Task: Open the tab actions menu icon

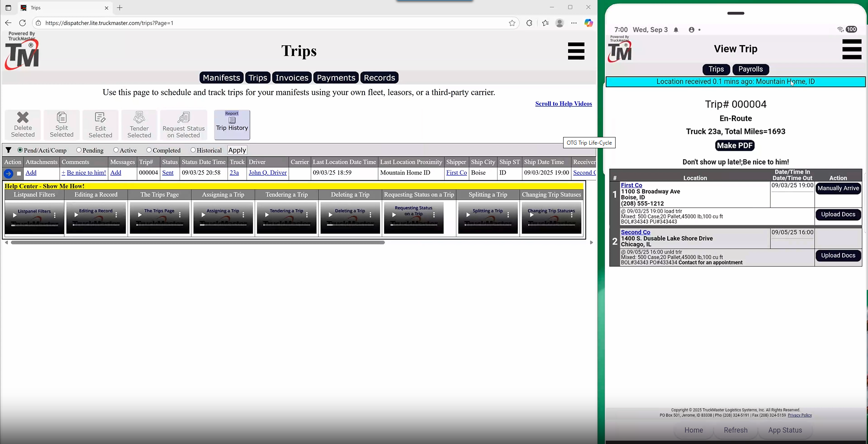Action: tap(8, 8)
